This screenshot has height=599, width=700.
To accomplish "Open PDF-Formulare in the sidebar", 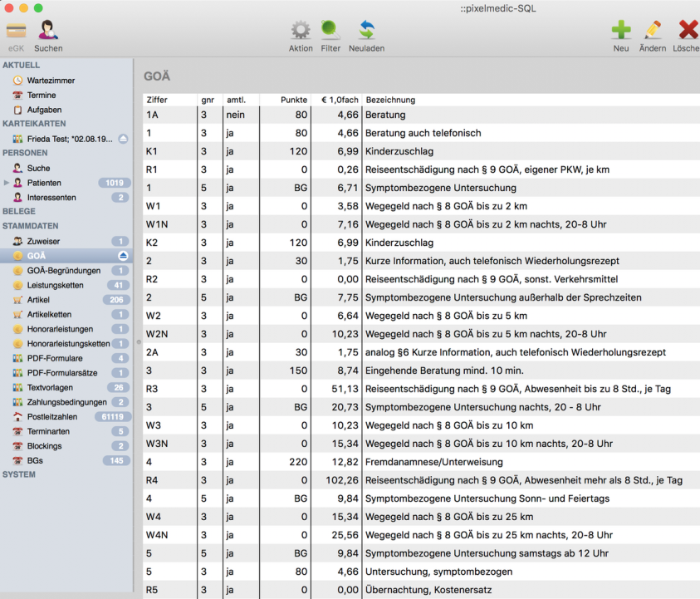I will 55,358.
